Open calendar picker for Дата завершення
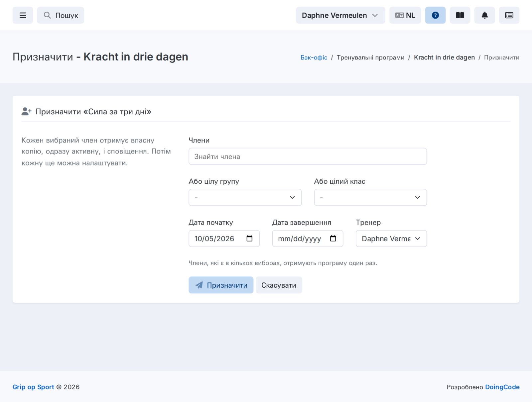This screenshot has width=532, height=402. [x=333, y=239]
